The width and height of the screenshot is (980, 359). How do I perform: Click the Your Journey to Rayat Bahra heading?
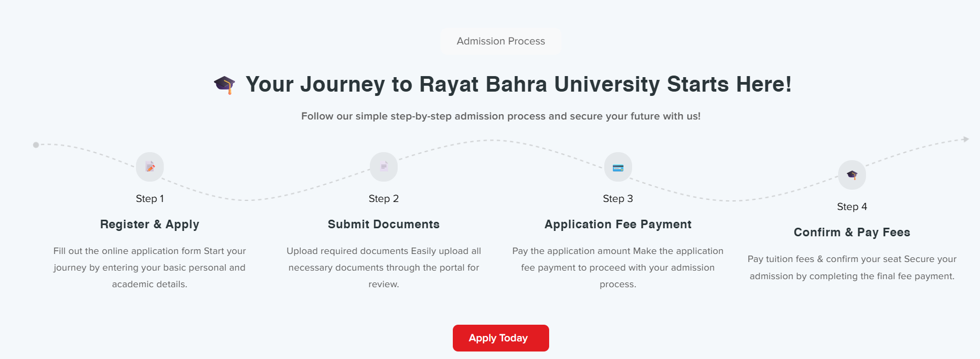tap(518, 85)
